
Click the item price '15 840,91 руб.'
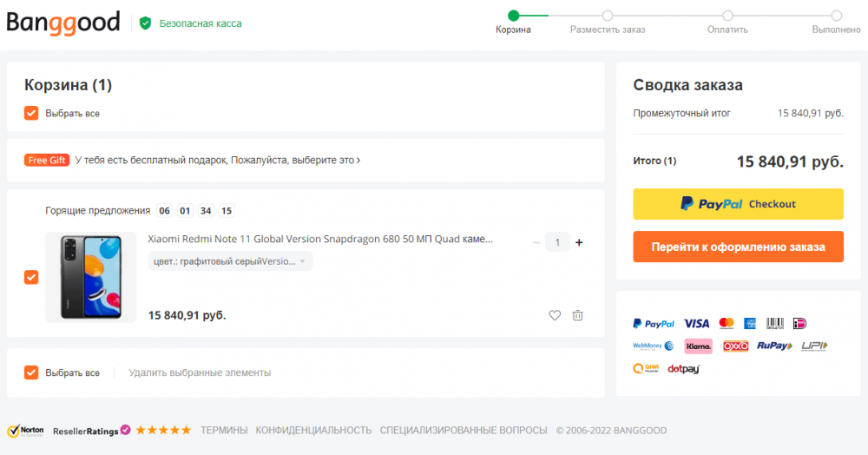coord(187,315)
